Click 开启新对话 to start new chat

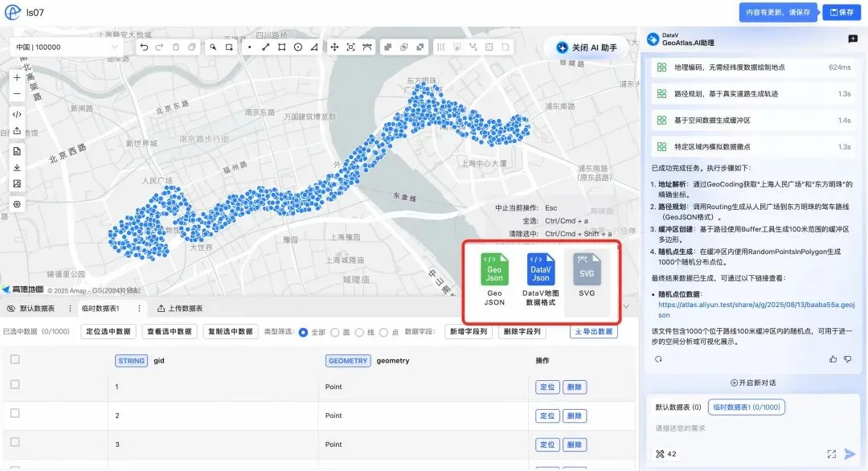coord(753,383)
